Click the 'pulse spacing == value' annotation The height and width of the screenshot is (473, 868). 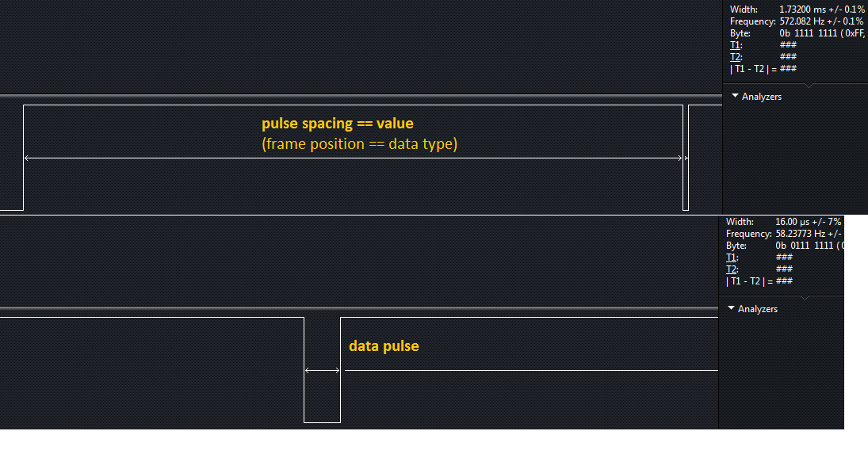coord(338,124)
